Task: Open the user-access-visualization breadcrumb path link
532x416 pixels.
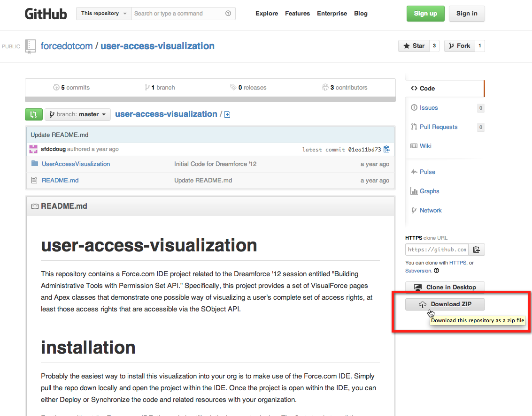Action: tap(166, 114)
